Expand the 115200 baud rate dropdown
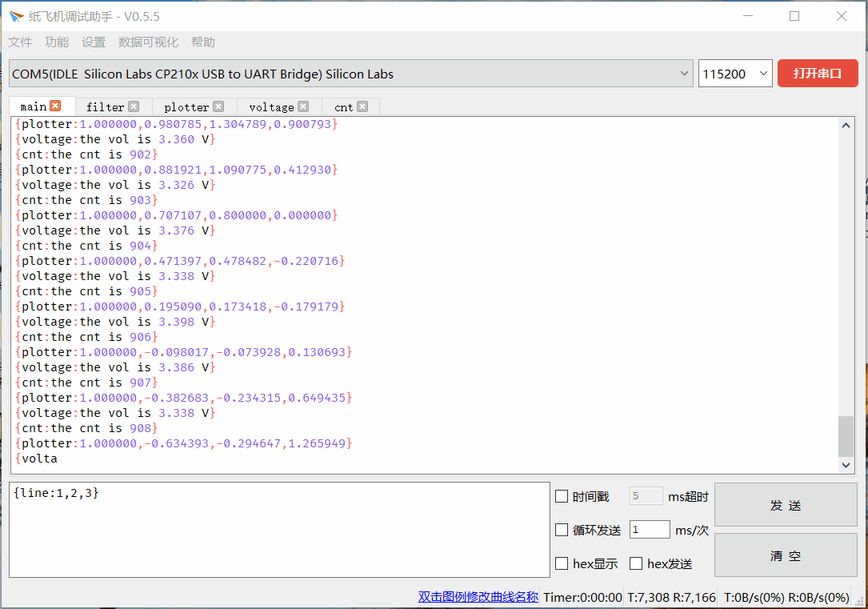The height and width of the screenshot is (609, 868). click(736, 74)
